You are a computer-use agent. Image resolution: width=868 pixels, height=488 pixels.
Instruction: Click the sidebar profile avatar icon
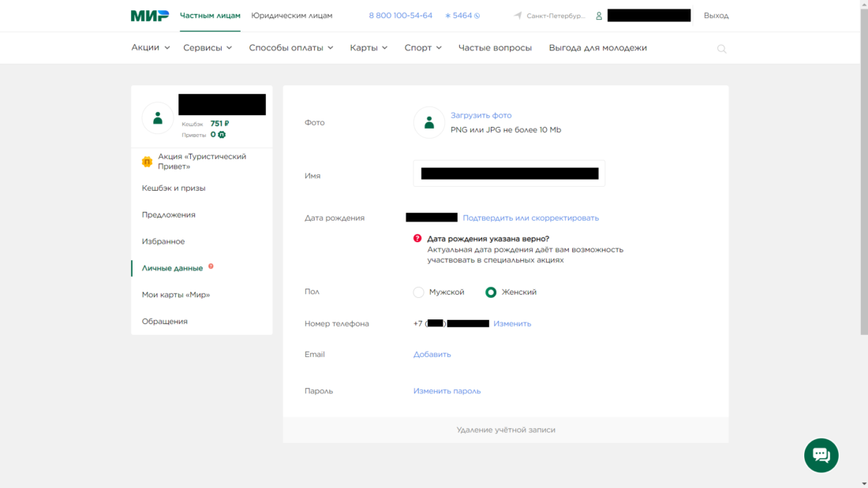point(158,118)
